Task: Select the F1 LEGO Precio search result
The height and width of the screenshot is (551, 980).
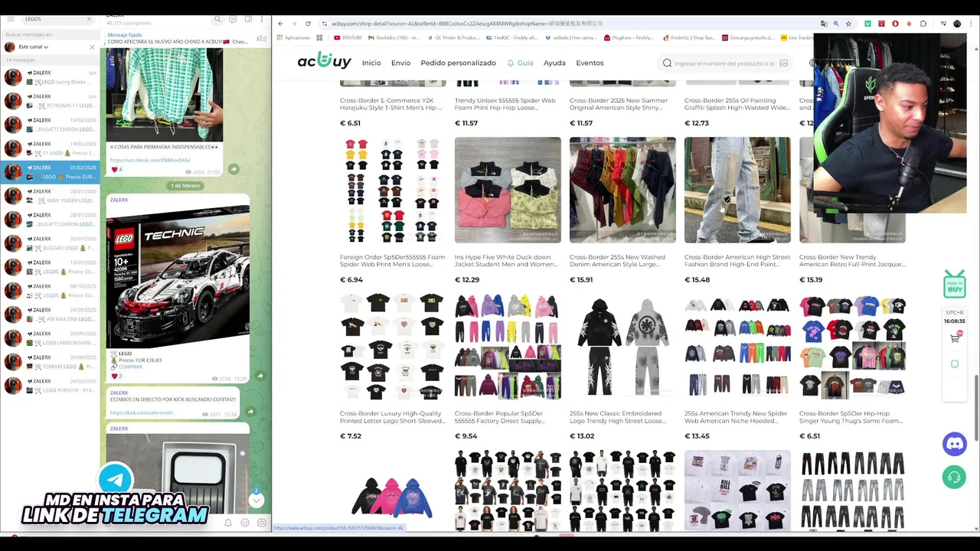Action: [x=51, y=148]
